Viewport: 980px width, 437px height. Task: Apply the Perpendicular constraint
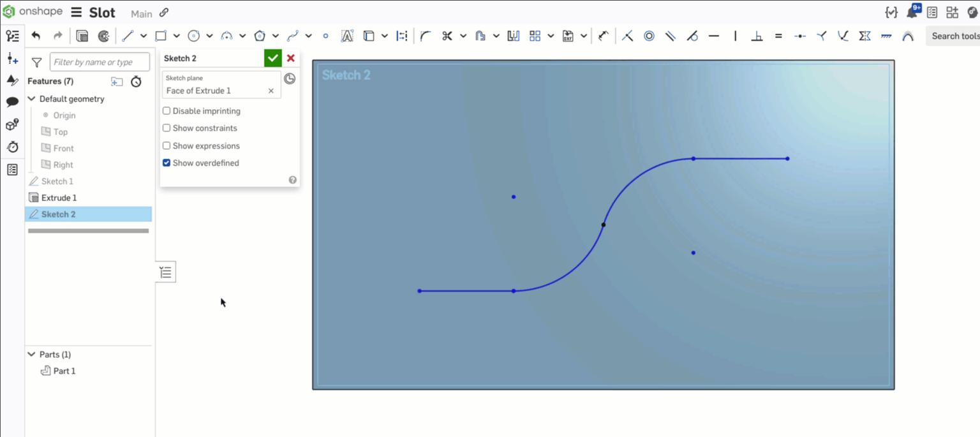pyautogui.click(x=757, y=36)
